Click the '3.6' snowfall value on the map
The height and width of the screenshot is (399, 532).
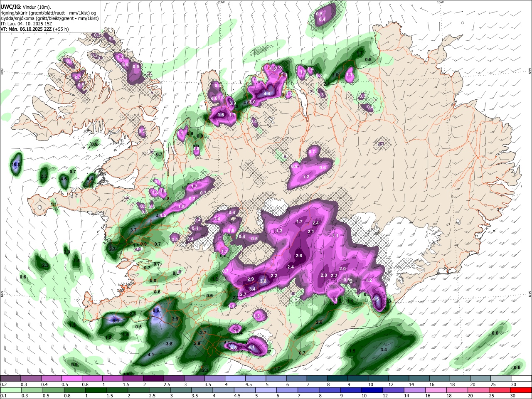[x=221, y=115]
